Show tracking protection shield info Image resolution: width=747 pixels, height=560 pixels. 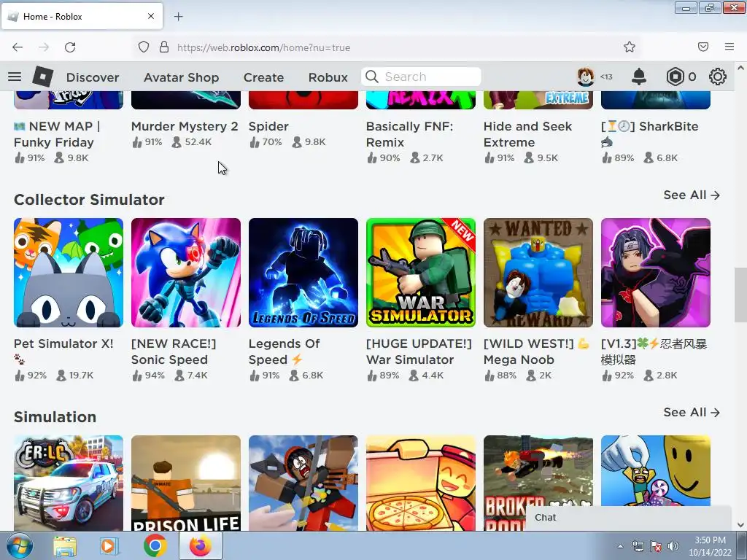tap(144, 47)
